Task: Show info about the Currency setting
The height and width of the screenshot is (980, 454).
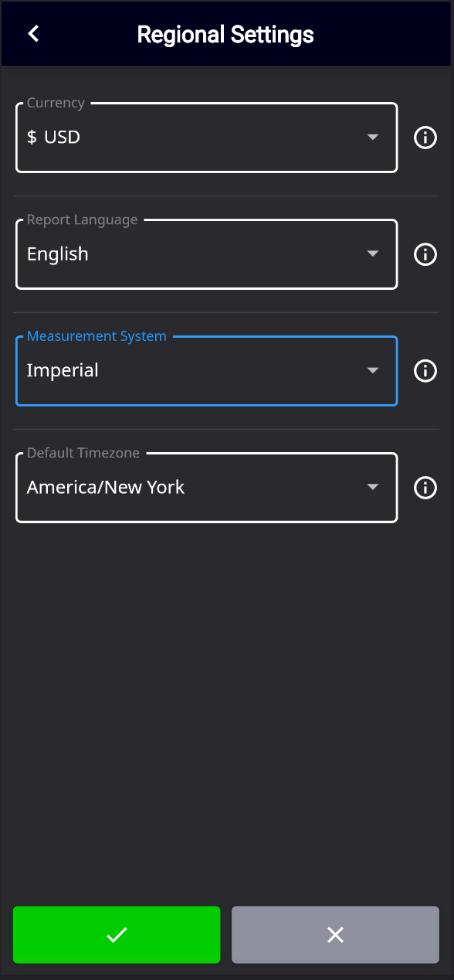Action: pyautogui.click(x=425, y=138)
